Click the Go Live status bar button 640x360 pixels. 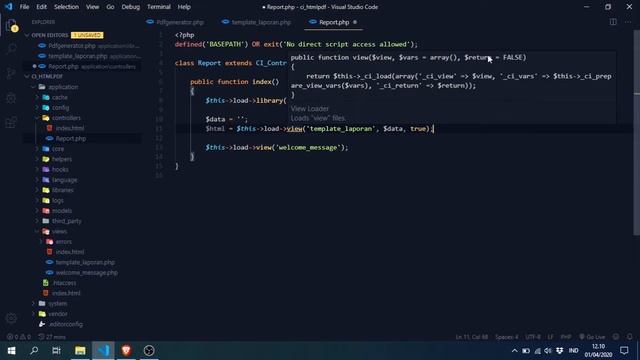click(592, 337)
